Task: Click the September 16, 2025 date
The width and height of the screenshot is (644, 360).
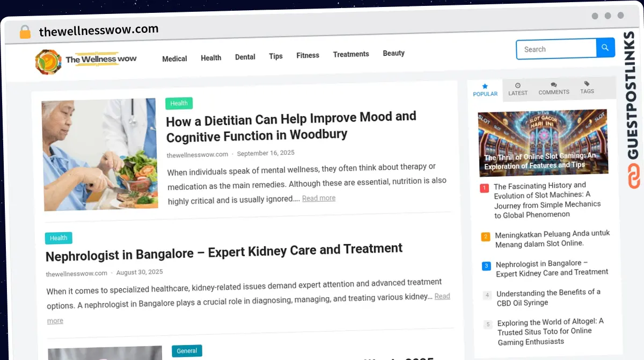Action: tap(266, 153)
